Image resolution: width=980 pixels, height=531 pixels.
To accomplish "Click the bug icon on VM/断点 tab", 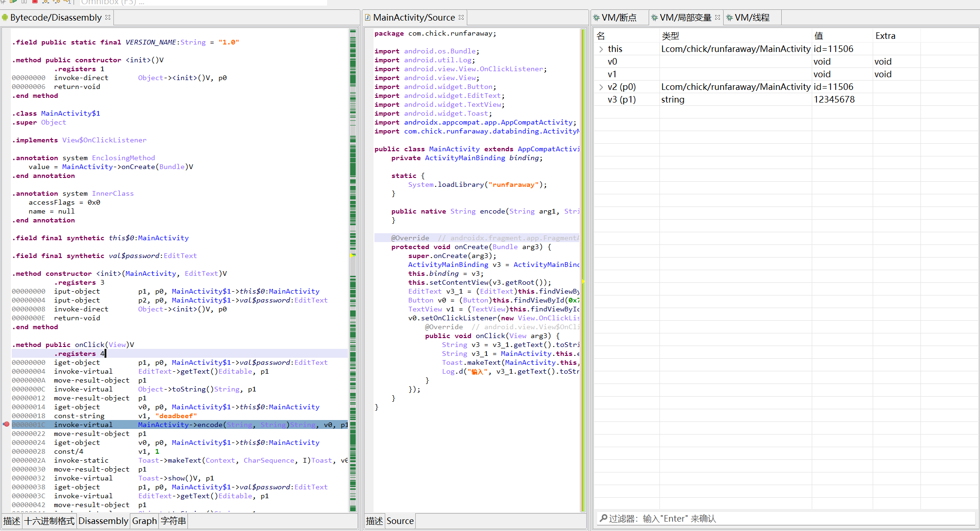I will tap(597, 18).
